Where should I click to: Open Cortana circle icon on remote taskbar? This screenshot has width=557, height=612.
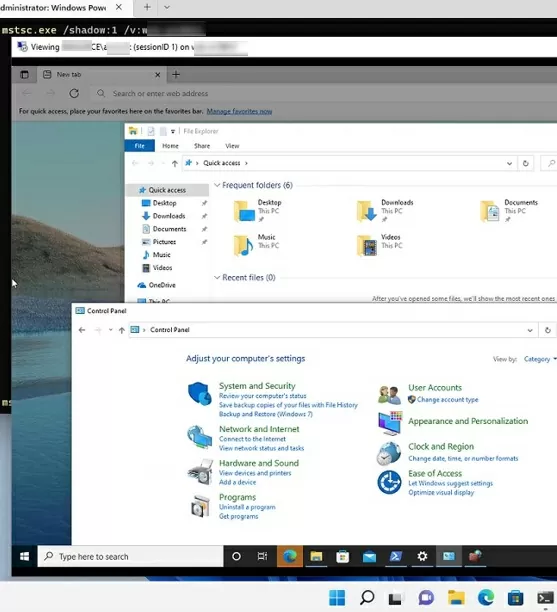(x=236, y=556)
